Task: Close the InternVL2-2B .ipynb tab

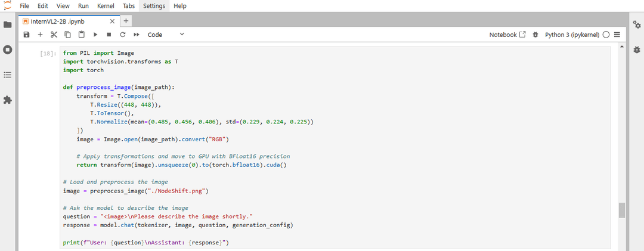Action: (112, 21)
